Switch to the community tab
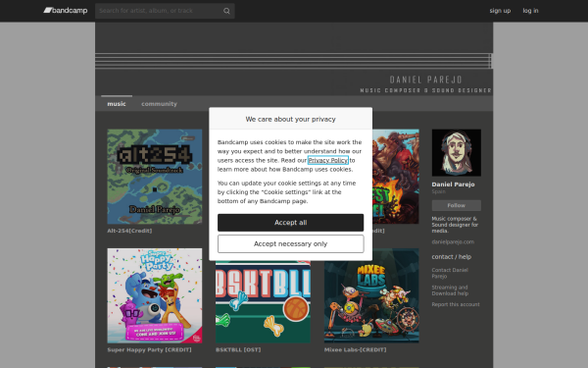 [x=159, y=104]
